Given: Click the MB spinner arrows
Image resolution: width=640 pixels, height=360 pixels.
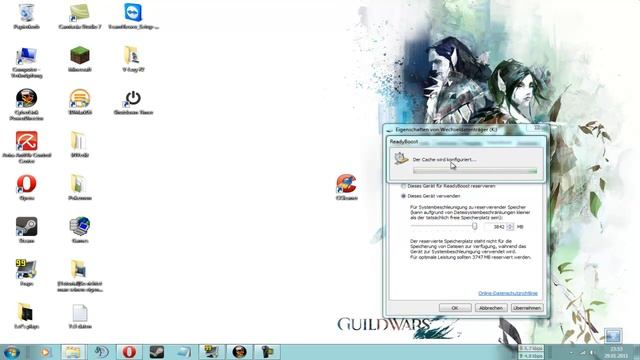Looking at the screenshot, I should 510,227.
